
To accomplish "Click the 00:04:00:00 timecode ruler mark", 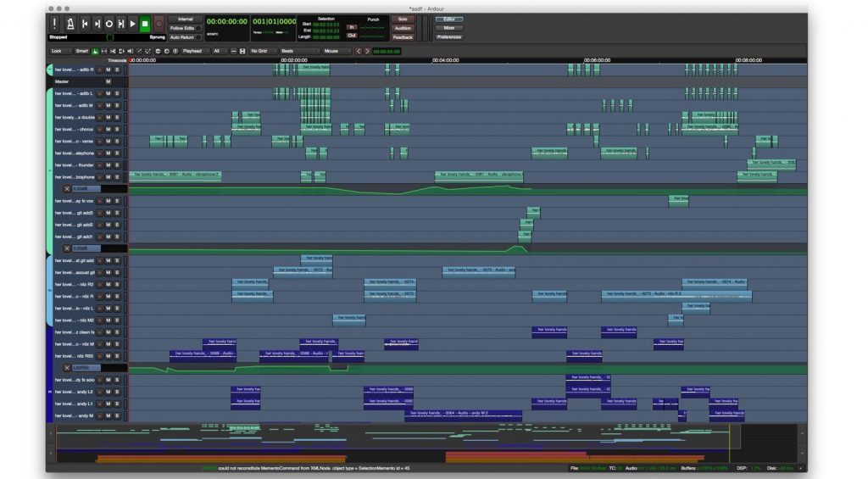I will pos(446,60).
